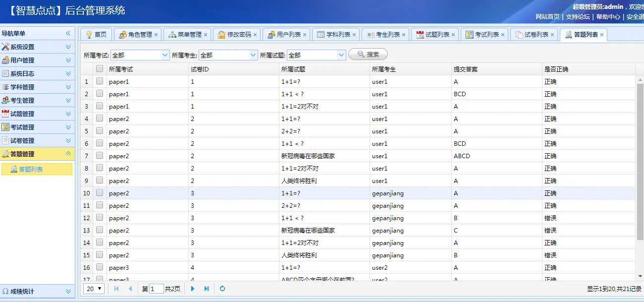Collapse the 答题管理 menu section
This screenshot has width=644, height=302.
(x=68, y=154)
